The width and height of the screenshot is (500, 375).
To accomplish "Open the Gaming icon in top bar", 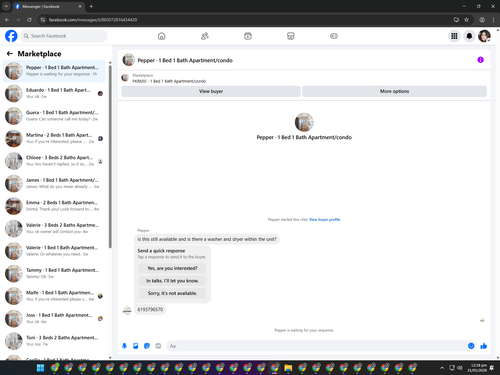I will click(x=334, y=36).
